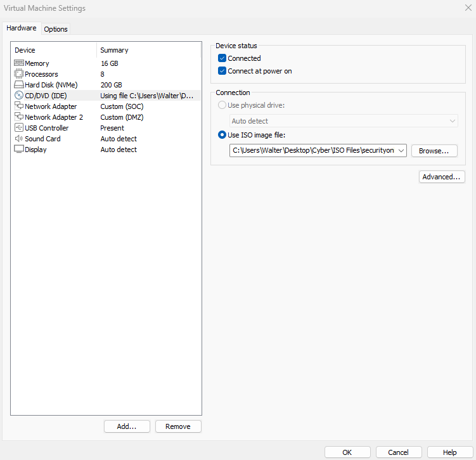This screenshot has width=476, height=460.
Task: Click the Browse... button
Action: (434, 151)
